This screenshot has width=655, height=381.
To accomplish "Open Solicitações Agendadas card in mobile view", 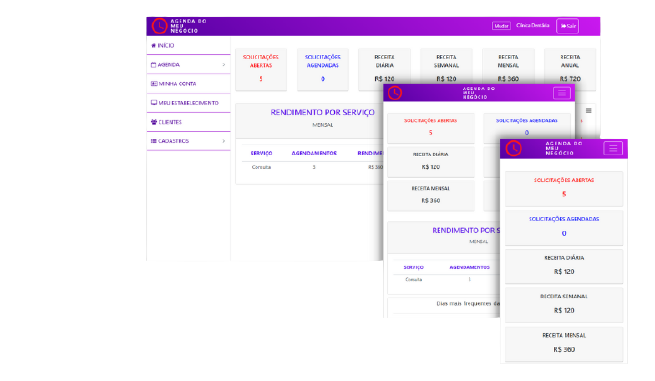I will pyautogui.click(x=564, y=228).
